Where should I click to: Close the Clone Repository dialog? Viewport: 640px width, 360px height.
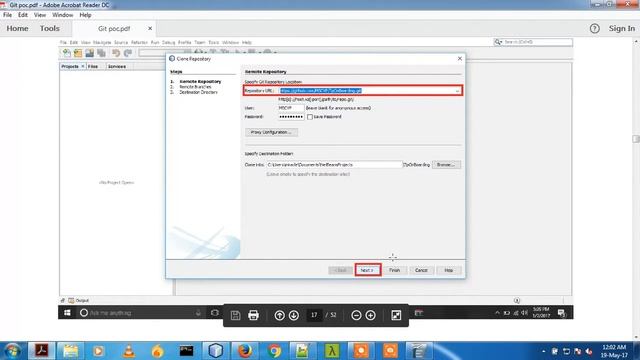(x=460, y=59)
